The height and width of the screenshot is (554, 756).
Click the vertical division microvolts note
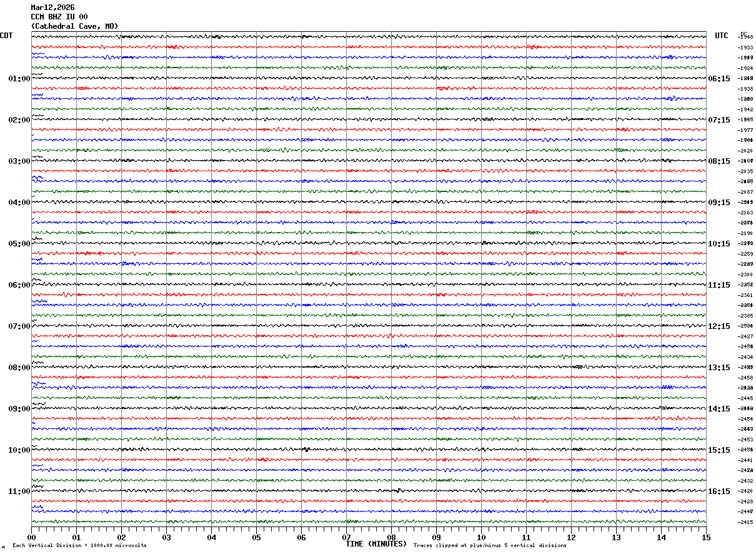79,545
